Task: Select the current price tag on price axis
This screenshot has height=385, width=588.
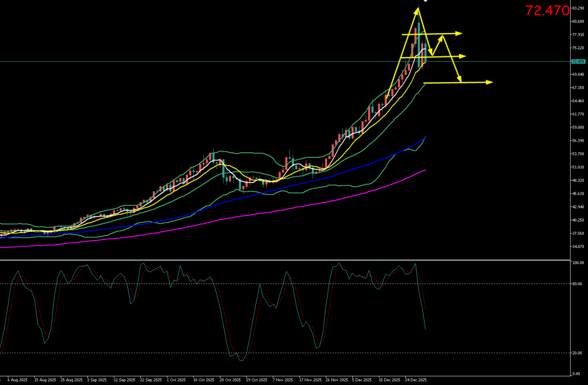Action: click(x=578, y=61)
